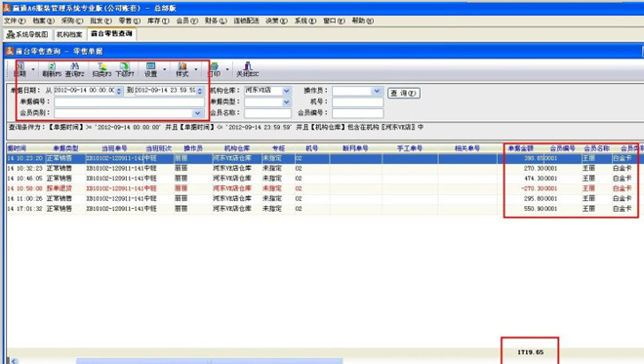Screen dimensions: 644x364
Task: Click the 下级F7 toolbar icon
Action: pos(125,69)
